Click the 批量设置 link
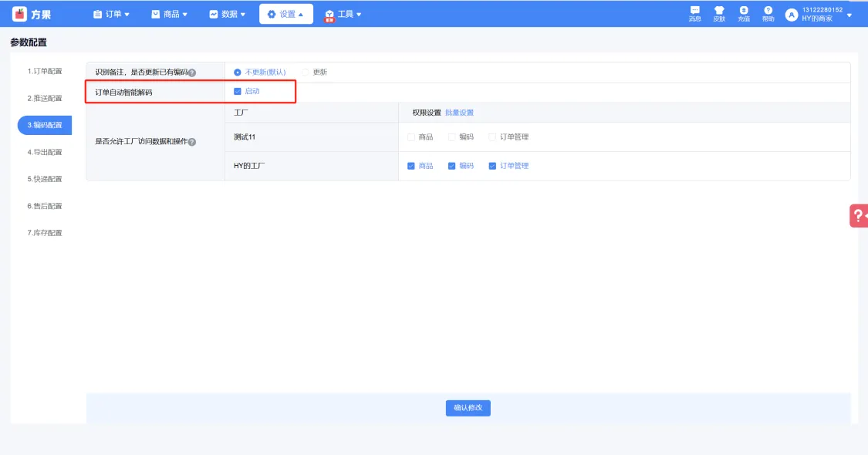This screenshot has width=868, height=455. pyautogui.click(x=459, y=113)
